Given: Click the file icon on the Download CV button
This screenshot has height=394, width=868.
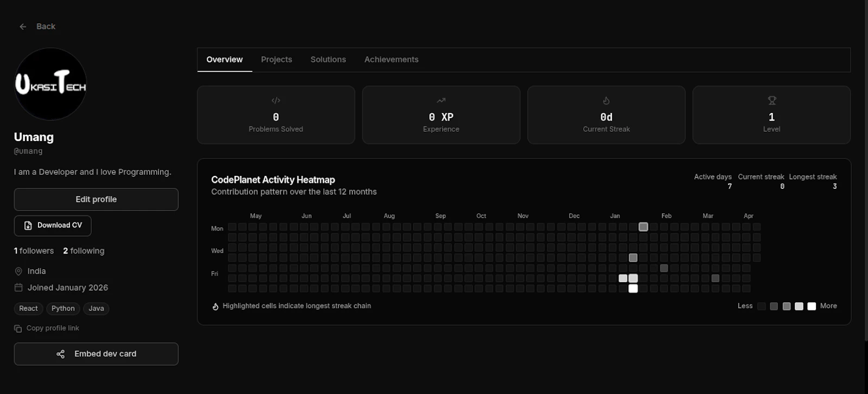Looking at the screenshot, I should coord(28,225).
